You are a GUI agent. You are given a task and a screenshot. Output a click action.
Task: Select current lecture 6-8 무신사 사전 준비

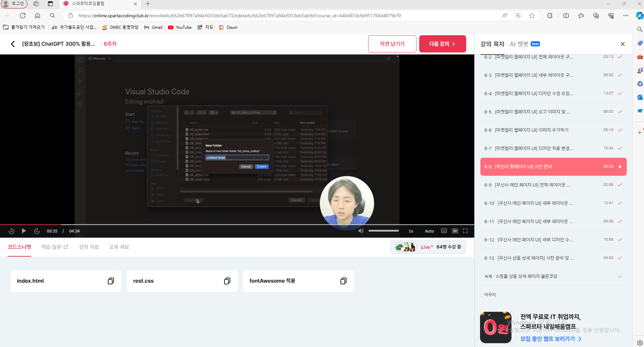click(x=553, y=167)
